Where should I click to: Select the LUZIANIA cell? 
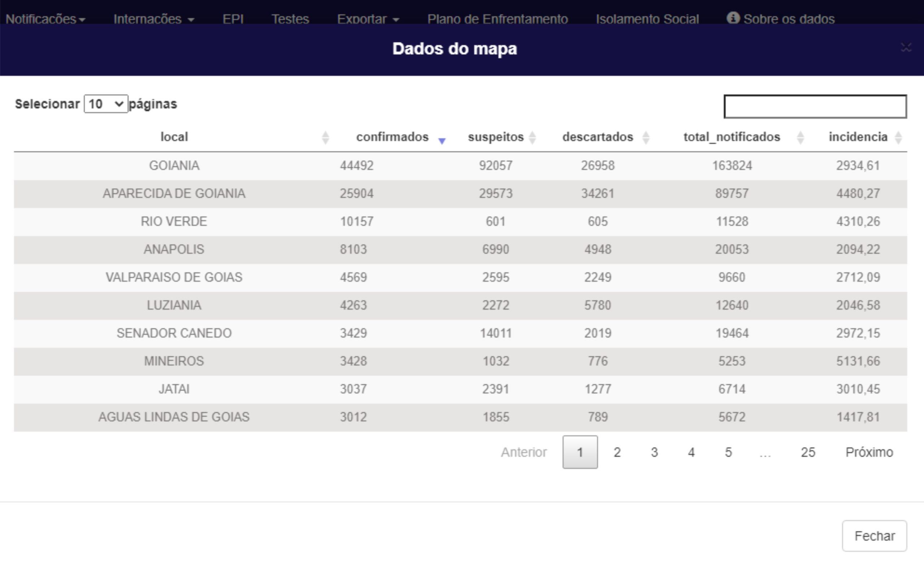(174, 305)
